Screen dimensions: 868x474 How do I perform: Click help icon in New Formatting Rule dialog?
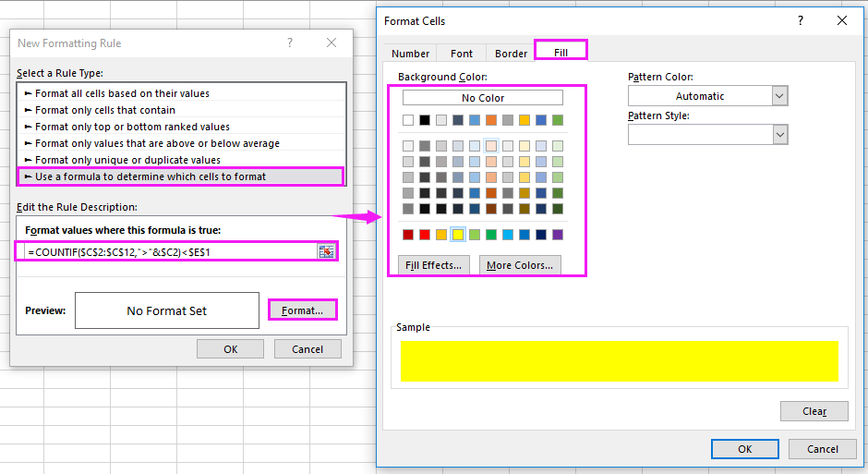coord(290,43)
